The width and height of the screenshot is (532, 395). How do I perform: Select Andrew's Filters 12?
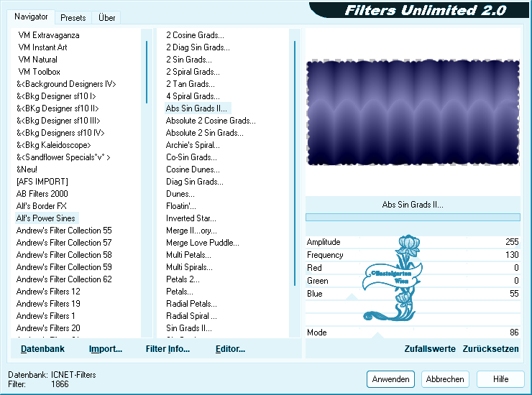(x=48, y=292)
